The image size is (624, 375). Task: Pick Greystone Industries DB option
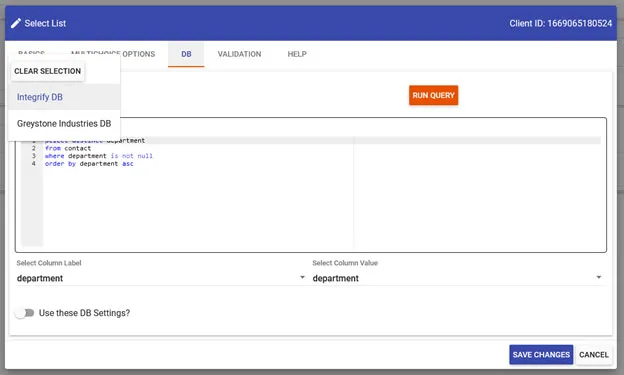(64, 124)
